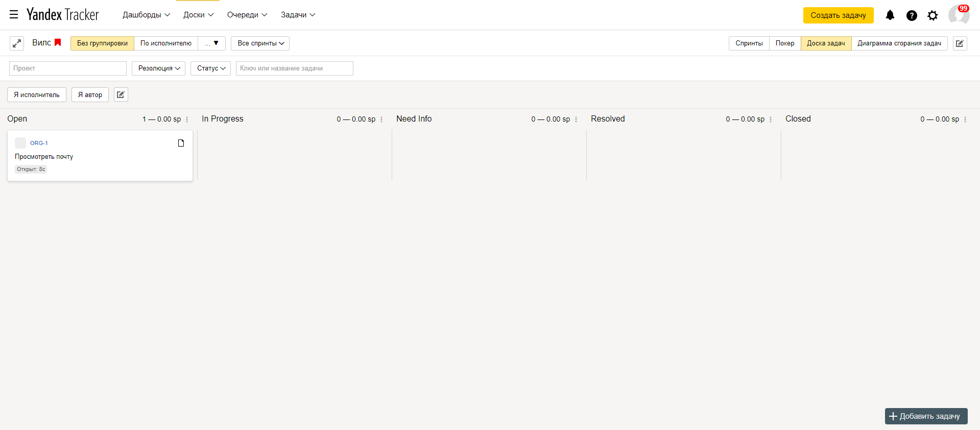Viewport: 980px width, 430px height.
Task: Open the Статус filter dropdown
Action: pyautogui.click(x=210, y=68)
